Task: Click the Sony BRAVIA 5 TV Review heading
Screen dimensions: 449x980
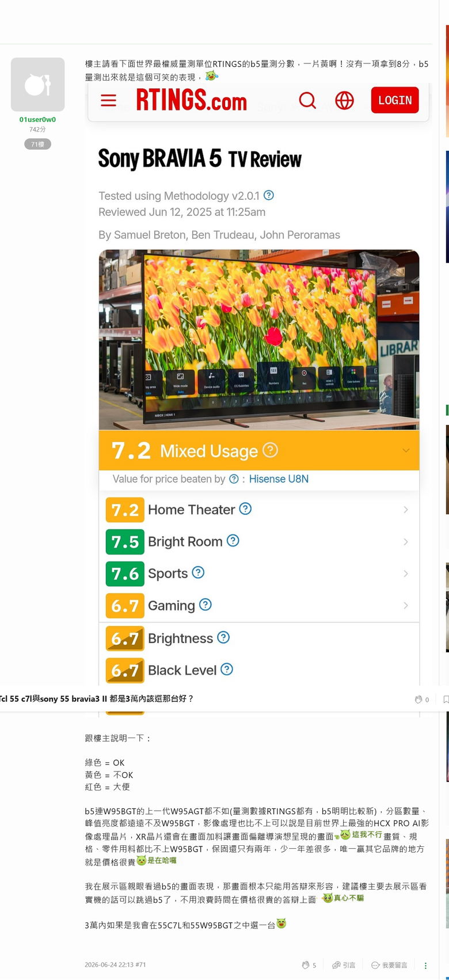Action: point(200,158)
